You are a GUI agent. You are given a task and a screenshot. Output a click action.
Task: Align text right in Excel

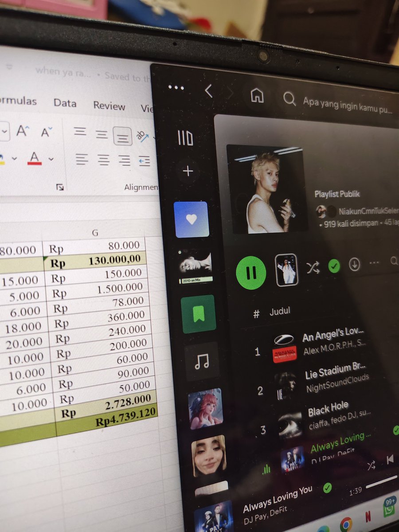(x=125, y=161)
